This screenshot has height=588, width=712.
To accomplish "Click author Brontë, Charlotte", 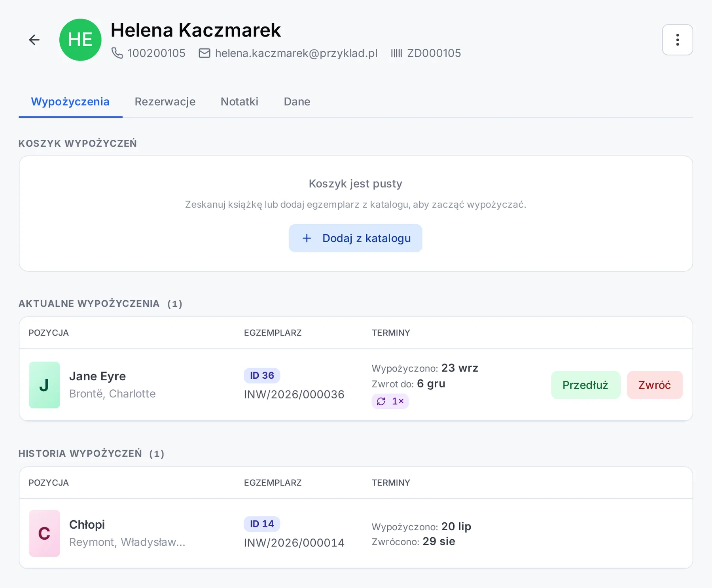I will (112, 394).
